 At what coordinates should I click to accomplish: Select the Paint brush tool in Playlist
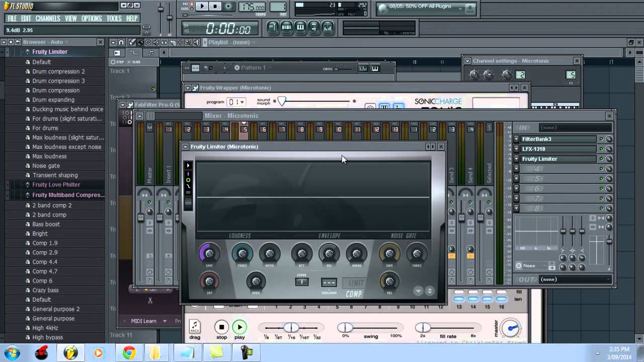point(139,42)
